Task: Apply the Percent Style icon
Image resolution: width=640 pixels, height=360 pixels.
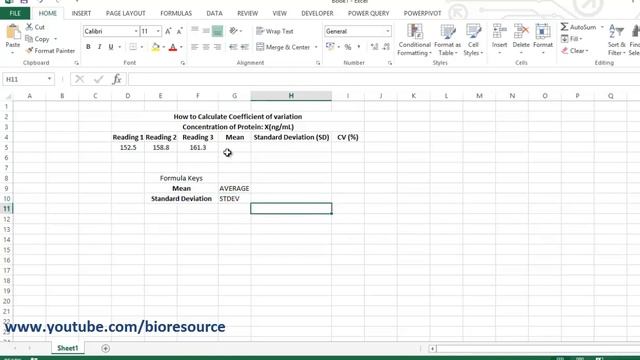Action: 348,47
